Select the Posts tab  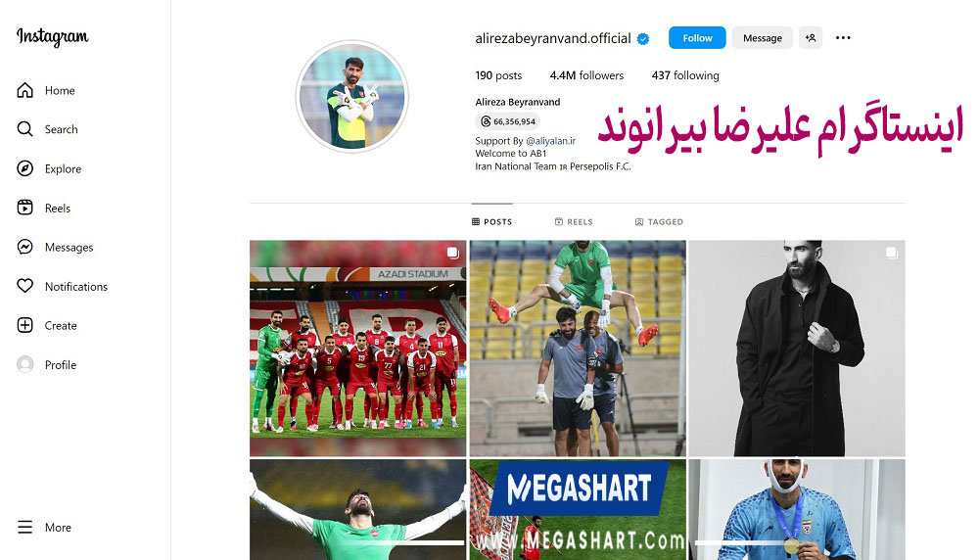pos(492,221)
